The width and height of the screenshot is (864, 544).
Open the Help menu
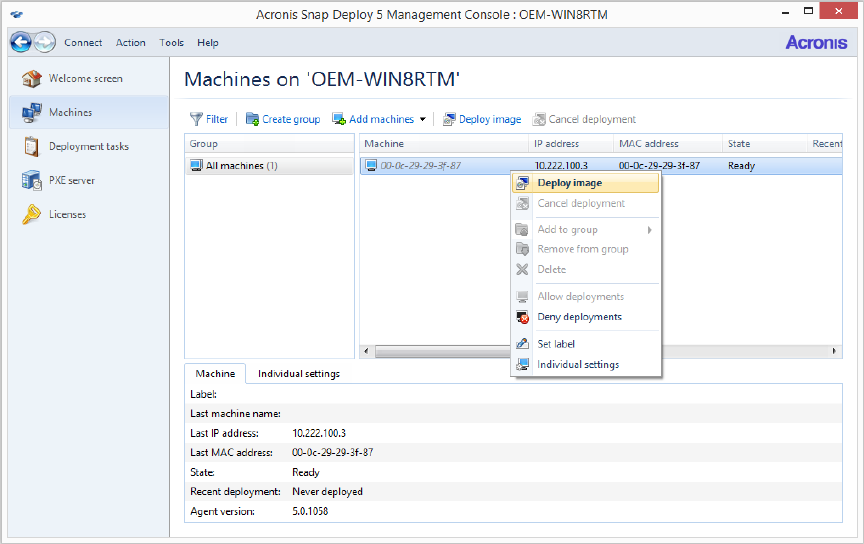[x=208, y=42]
